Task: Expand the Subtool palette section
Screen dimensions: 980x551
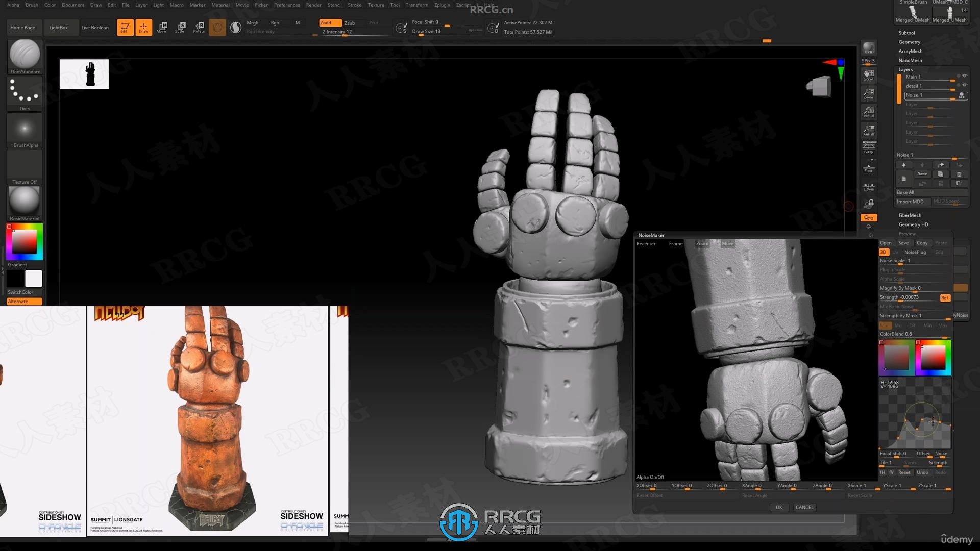Action: [906, 33]
